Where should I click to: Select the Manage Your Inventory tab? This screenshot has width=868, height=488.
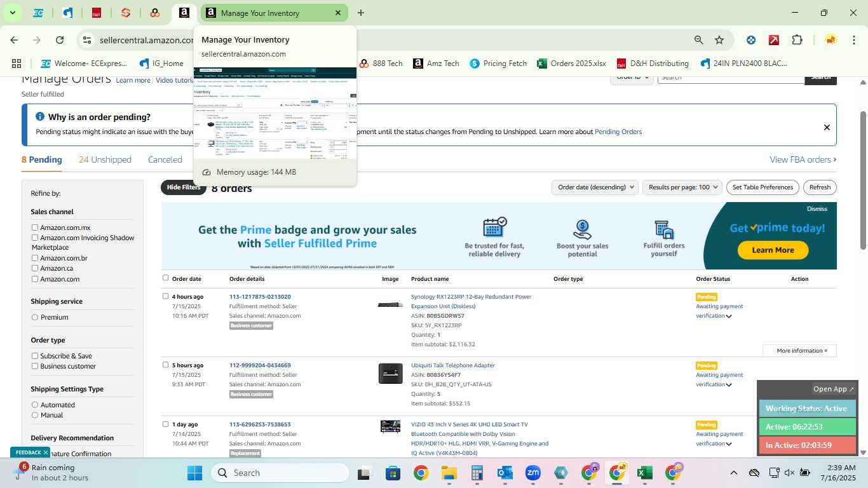[274, 13]
